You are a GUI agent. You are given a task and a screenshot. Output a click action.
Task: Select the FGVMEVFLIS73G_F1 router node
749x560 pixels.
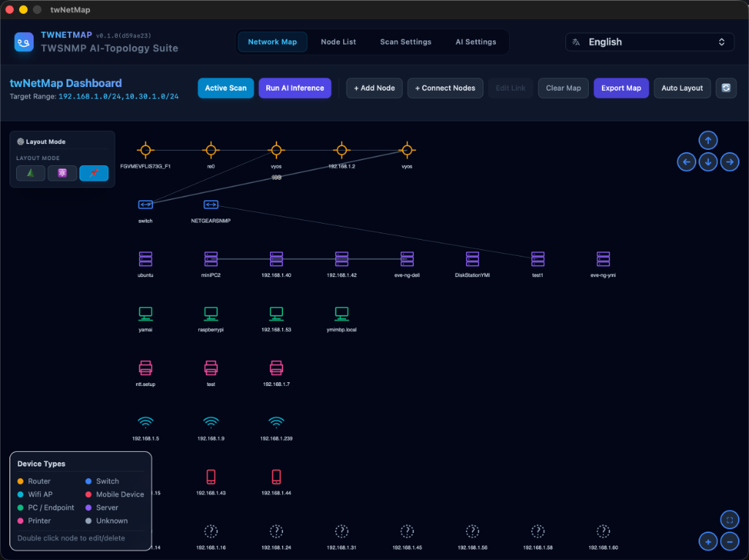click(146, 151)
